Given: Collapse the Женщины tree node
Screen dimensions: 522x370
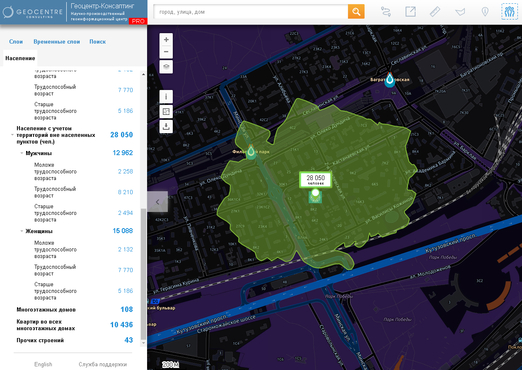Looking at the screenshot, I should click(x=22, y=231).
